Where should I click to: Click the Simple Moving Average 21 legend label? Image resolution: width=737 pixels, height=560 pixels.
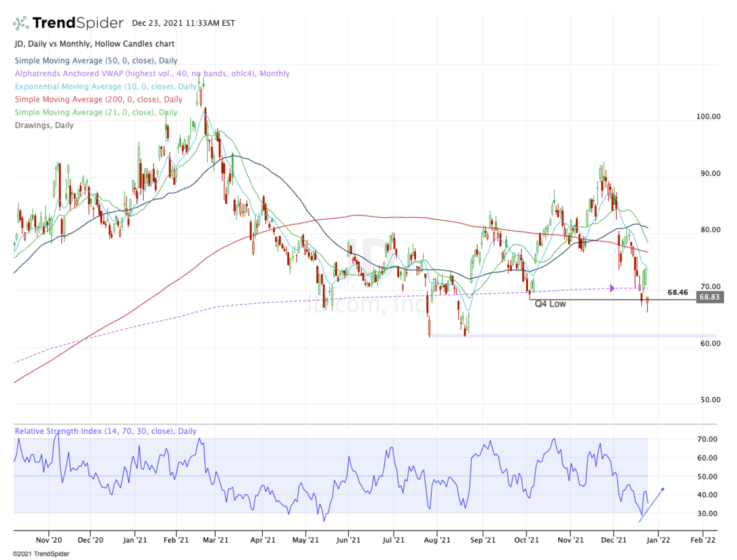click(95, 112)
